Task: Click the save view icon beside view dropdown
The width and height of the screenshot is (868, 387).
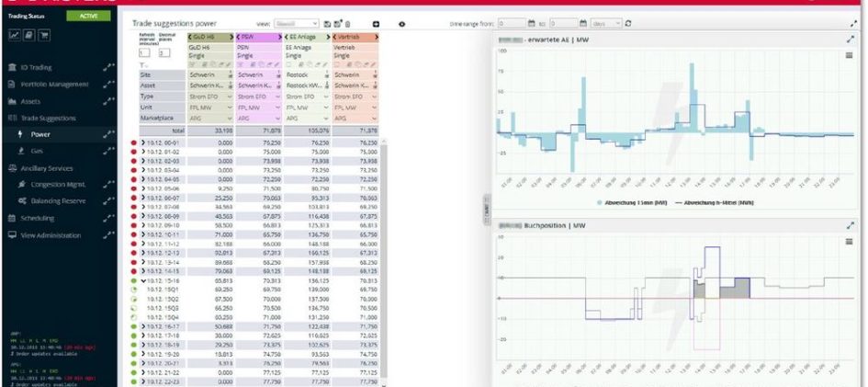Action: tap(328, 22)
